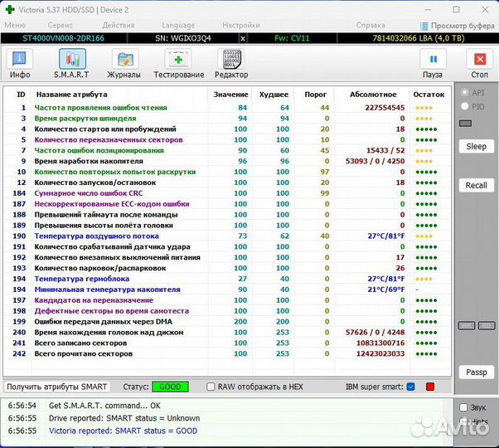Select row Суммарное число ошибок CRC
Viewport: 499px width, 448px height.
(227, 193)
